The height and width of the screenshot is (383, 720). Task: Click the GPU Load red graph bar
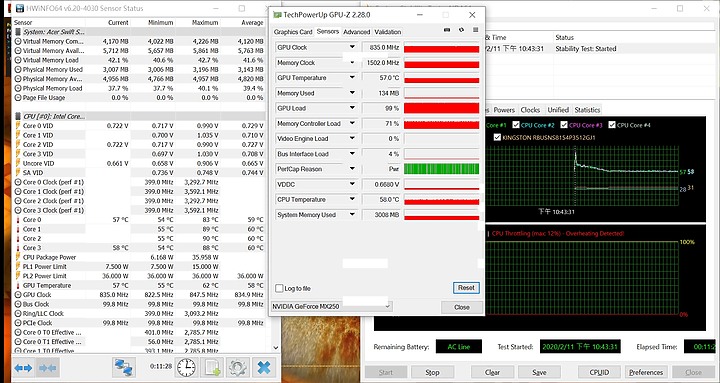441,108
